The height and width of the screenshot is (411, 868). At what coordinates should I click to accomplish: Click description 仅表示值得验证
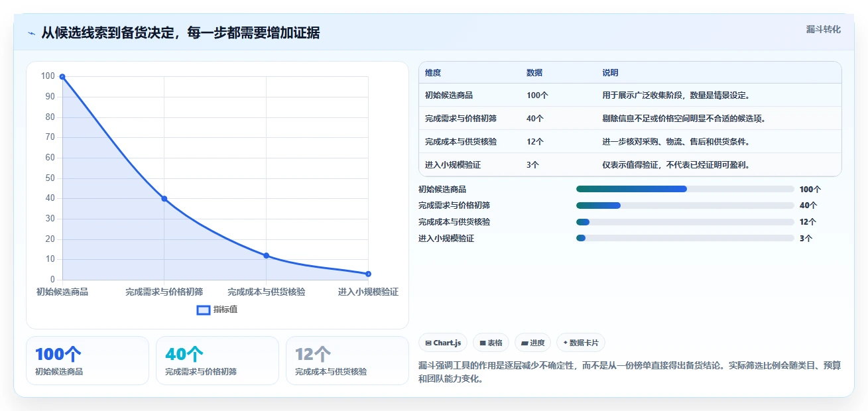pyautogui.click(x=676, y=165)
